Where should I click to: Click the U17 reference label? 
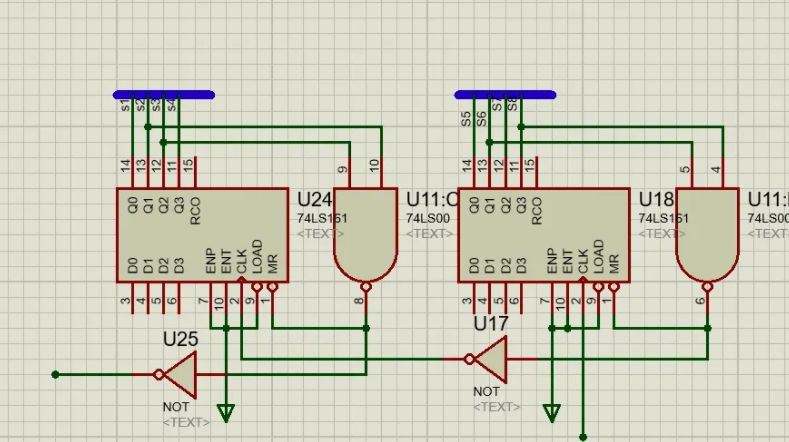click(491, 323)
